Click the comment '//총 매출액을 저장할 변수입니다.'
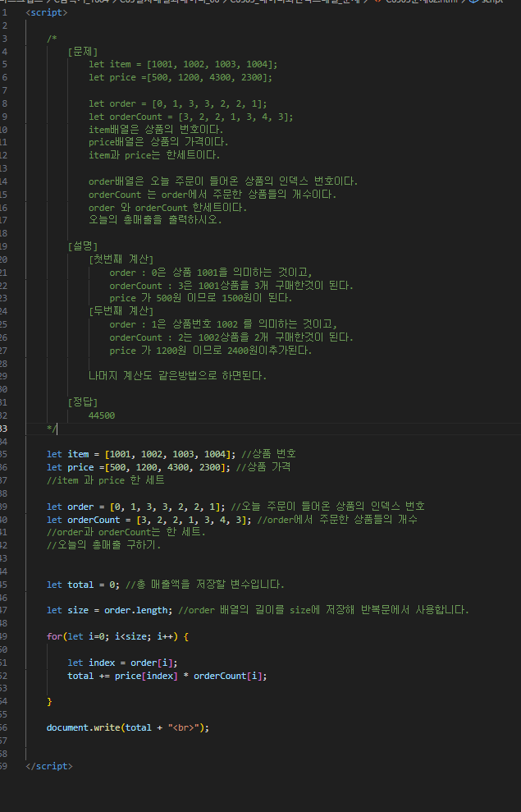521x812 pixels. point(205,584)
